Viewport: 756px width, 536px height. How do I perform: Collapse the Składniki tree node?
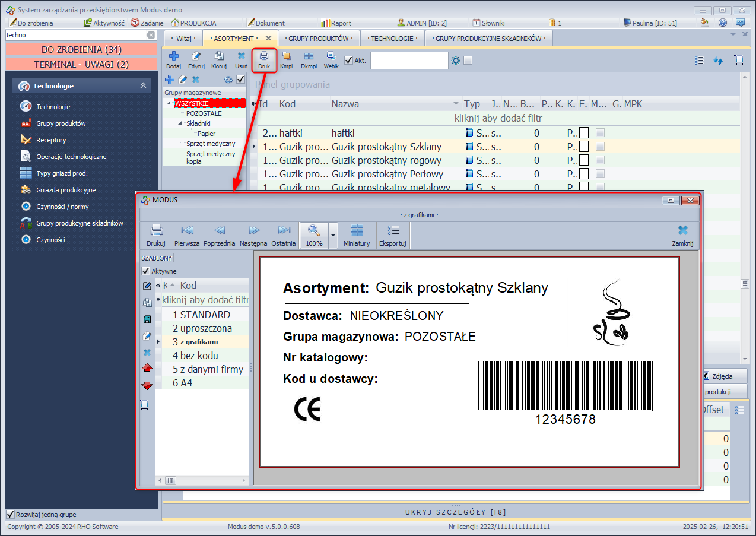pyautogui.click(x=180, y=123)
